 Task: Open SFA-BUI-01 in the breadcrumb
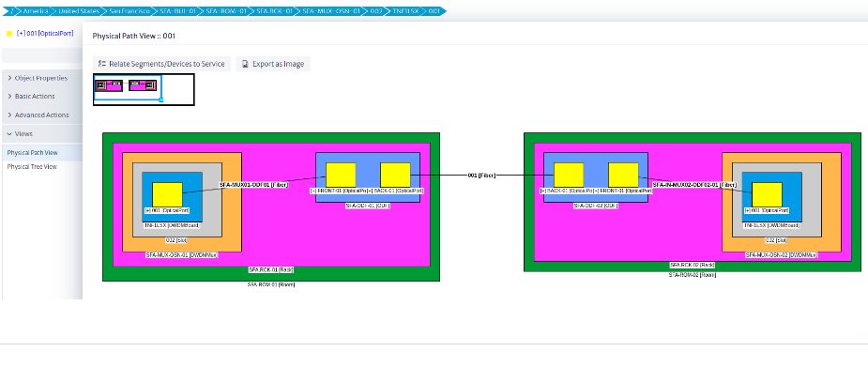coord(177,11)
